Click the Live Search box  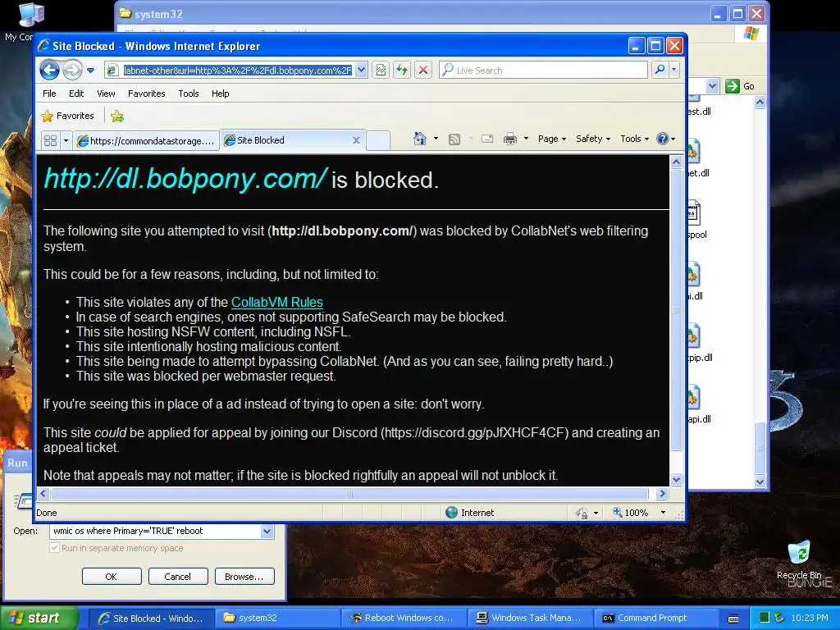pos(543,71)
